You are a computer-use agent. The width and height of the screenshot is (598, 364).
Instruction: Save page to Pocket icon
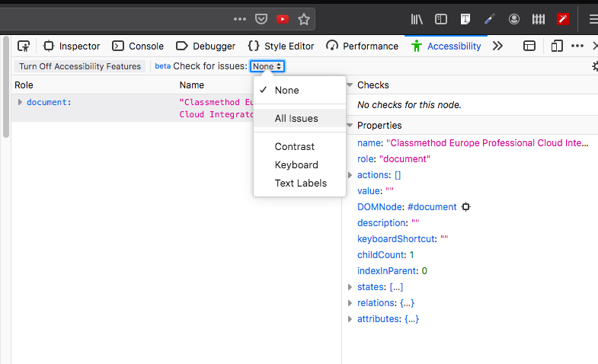click(x=261, y=19)
